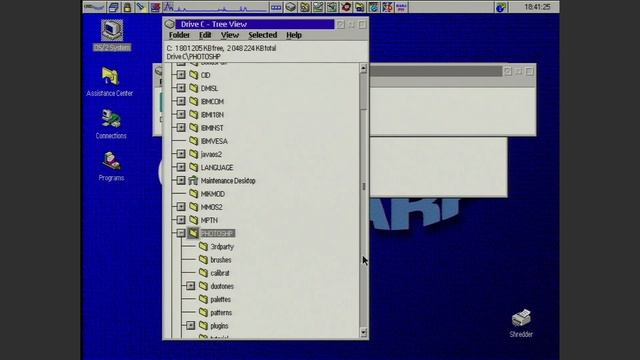Select the LANGUAGE folder name
640x360 pixels.
[217, 167]
